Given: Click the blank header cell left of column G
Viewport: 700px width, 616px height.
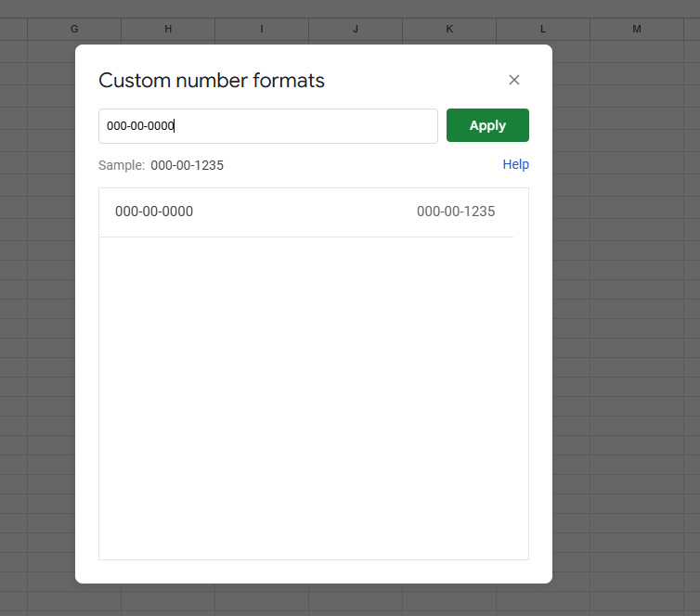Looking at the screenshot, I should [13, 30].
